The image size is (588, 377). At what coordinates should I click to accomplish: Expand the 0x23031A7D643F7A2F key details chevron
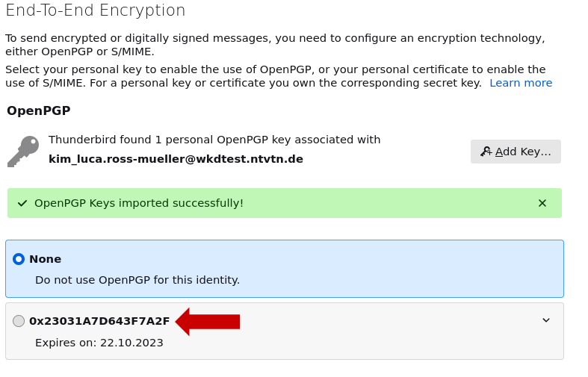point(546,320)
